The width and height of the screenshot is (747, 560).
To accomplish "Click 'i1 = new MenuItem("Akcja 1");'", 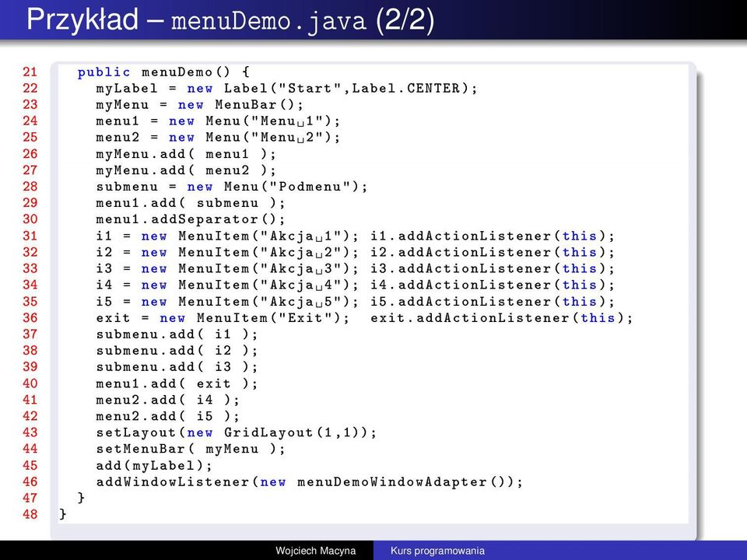I will click(227, 236).
